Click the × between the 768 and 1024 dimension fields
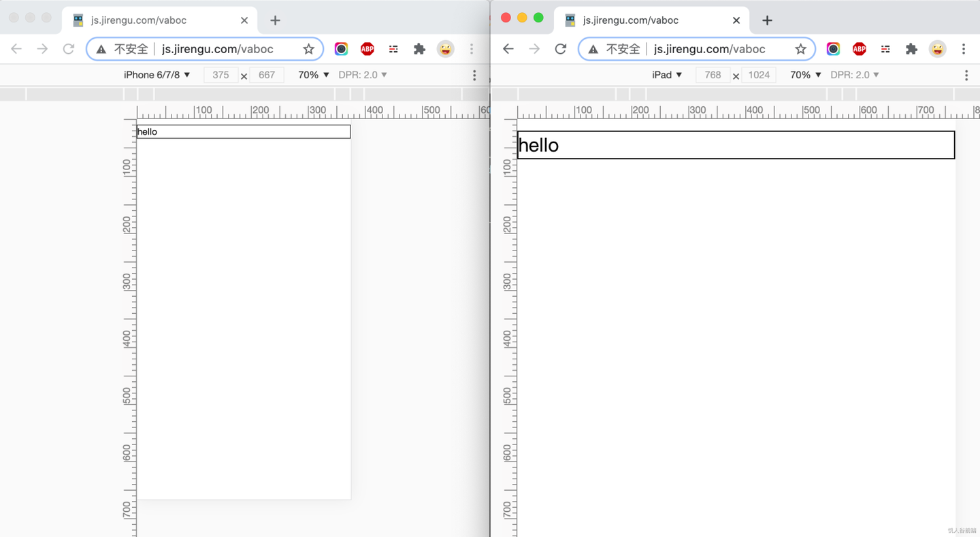This screenshot has height=537, width=980. 736,76
